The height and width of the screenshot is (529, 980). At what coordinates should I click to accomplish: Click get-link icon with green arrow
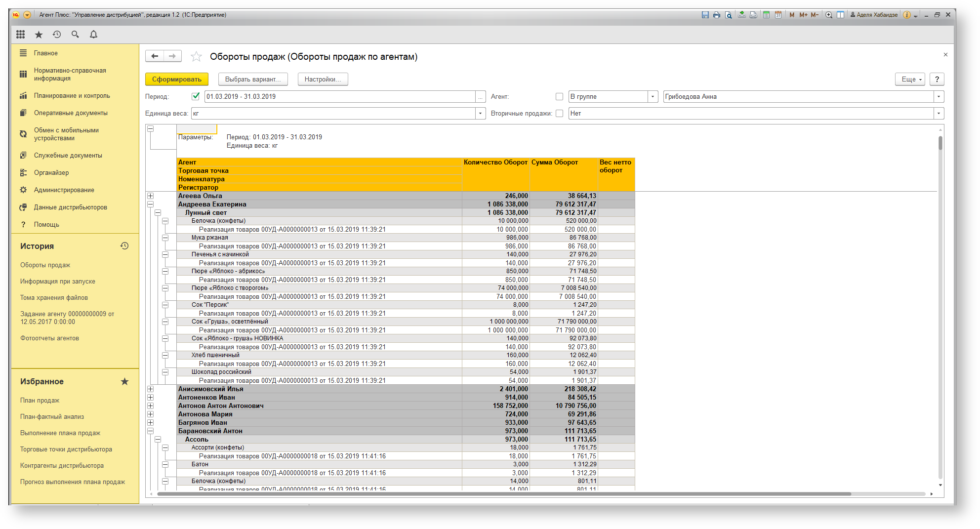point(742,15)
